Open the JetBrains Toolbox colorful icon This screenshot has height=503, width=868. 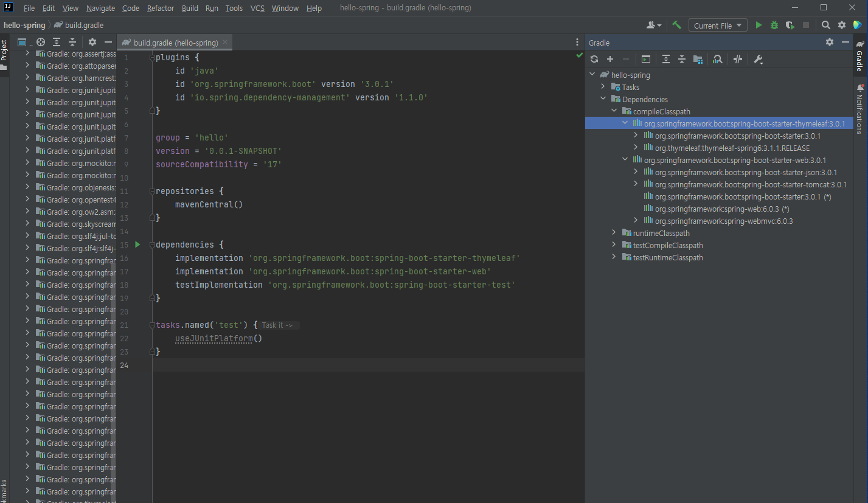click(858, 25)
